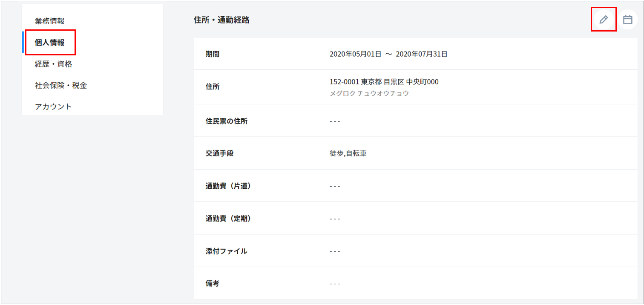
Task: Click the 住所・通勤経路 section heading
Action: [221, 20]
